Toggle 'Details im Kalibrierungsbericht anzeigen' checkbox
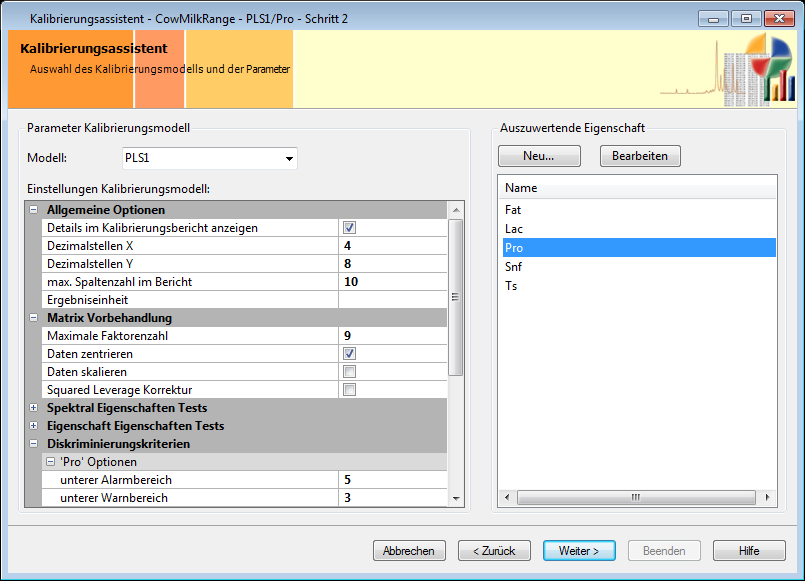Viewport: 805px width, 581px height. pos(349,228)
